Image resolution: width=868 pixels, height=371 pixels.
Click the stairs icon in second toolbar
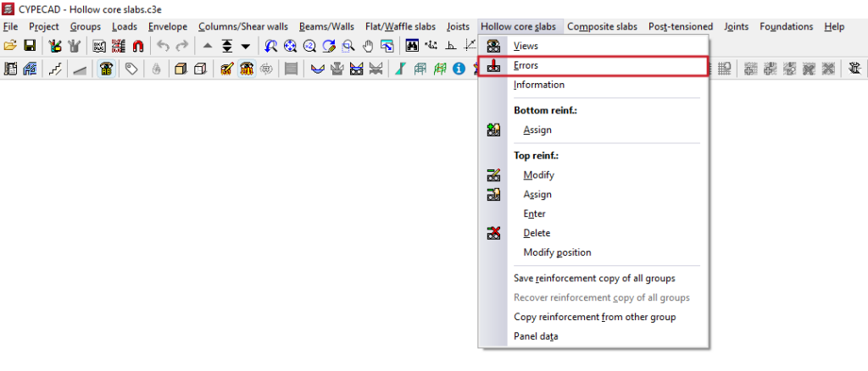(x=55, y=69)
